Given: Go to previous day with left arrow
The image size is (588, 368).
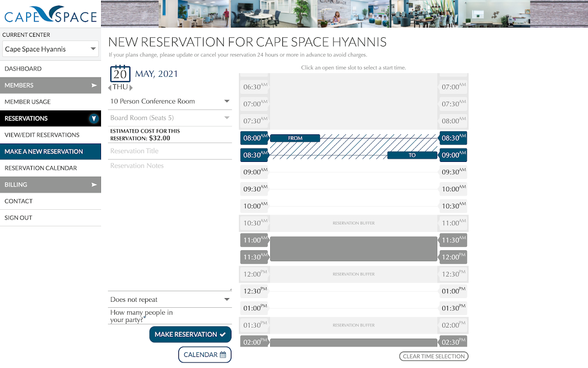Looking at the screenshot, I should (x=110, y=87).
